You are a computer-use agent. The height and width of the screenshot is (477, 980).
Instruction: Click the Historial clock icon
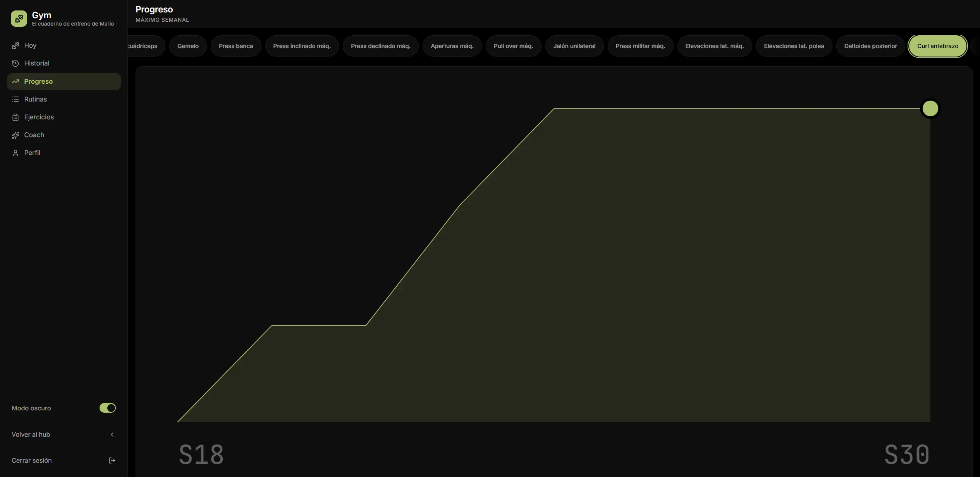click(x=15, y=64)
